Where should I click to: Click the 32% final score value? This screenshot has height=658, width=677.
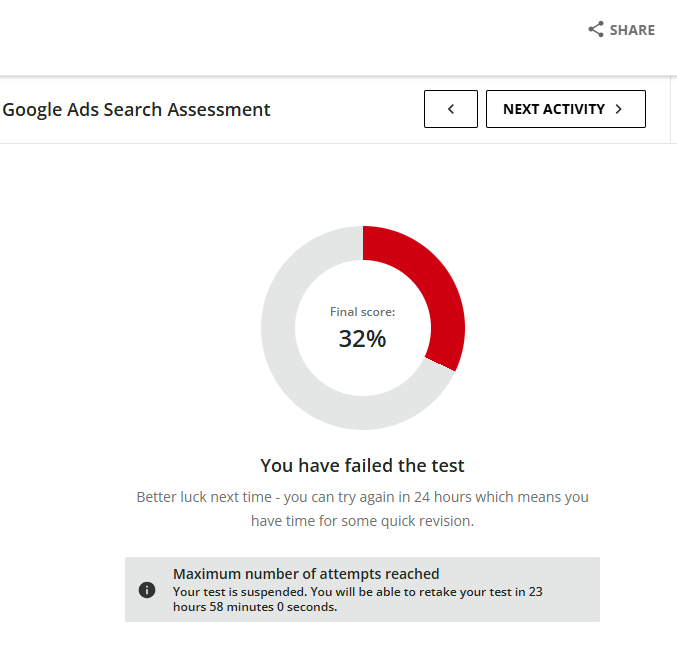tap(362, 338)
